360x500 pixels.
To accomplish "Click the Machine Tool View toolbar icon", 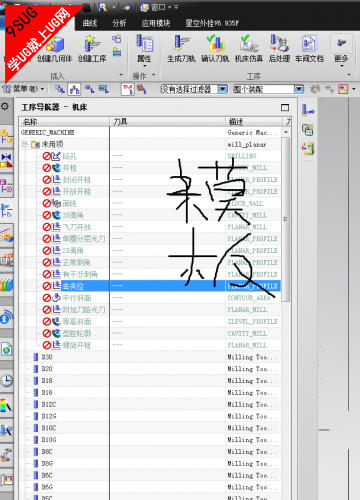I will (x=74, y=89).
